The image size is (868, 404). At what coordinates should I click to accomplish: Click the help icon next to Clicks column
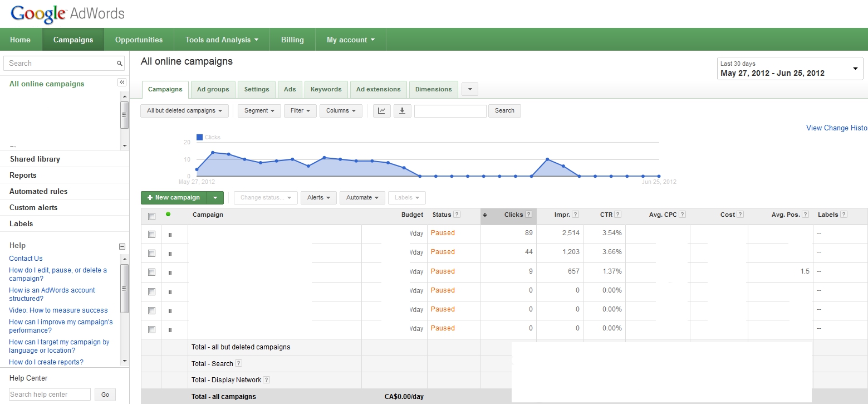528,215
